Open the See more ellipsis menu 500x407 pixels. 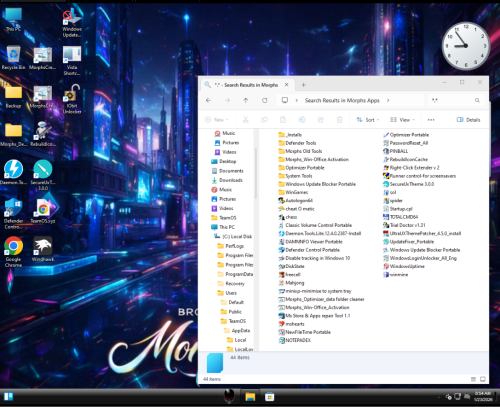(x=431, y=120)
